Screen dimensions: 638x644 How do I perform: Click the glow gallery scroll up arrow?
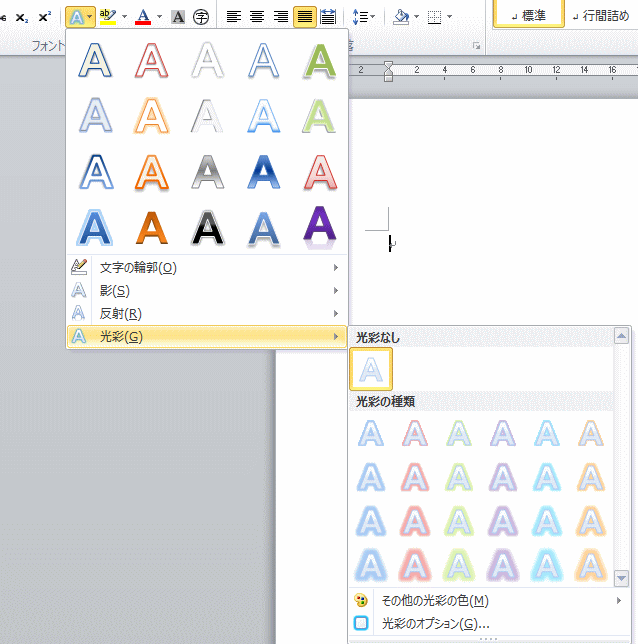click(621, 336)
